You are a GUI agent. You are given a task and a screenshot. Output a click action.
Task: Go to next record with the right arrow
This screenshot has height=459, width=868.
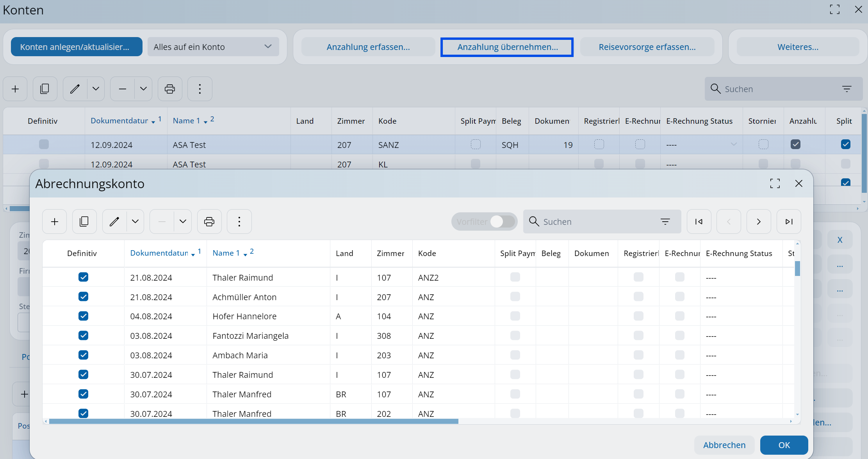(x=759, y=222)
